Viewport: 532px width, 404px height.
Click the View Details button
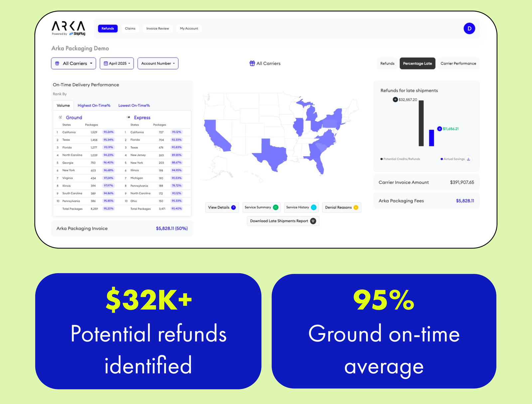(x=222, y=207)
